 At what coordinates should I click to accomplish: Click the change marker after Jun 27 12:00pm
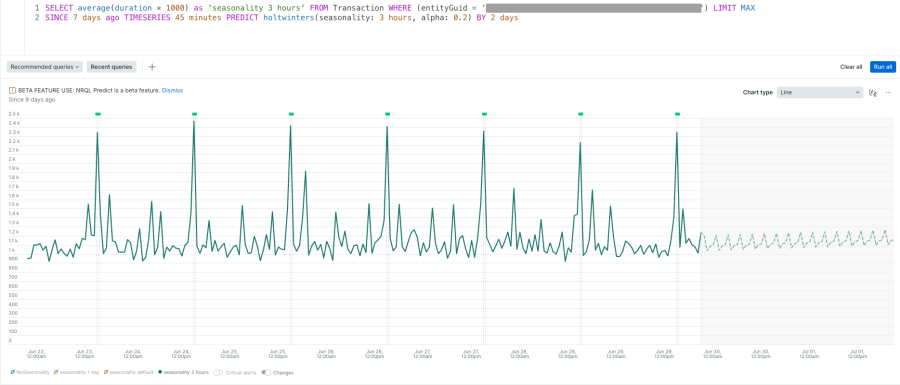(484, 114)
